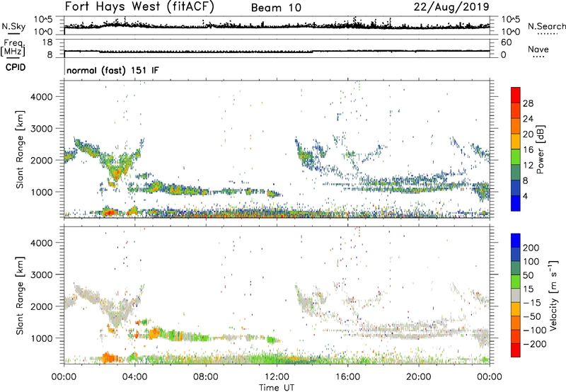Select the 'Beam 10' label
Image resolution: width=566 pixels, height=392 pixels.
(x=276, y=8)
